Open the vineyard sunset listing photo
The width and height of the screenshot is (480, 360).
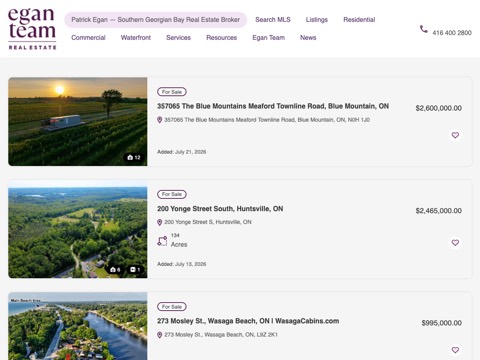[x=78, y=122]
